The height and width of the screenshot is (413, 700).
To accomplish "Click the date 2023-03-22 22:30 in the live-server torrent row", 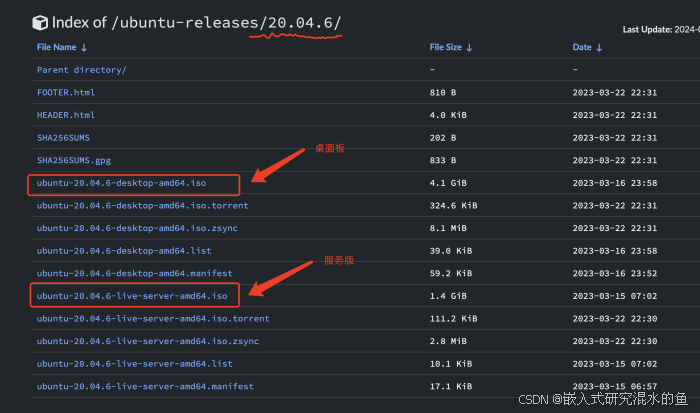I will point(615,319).
